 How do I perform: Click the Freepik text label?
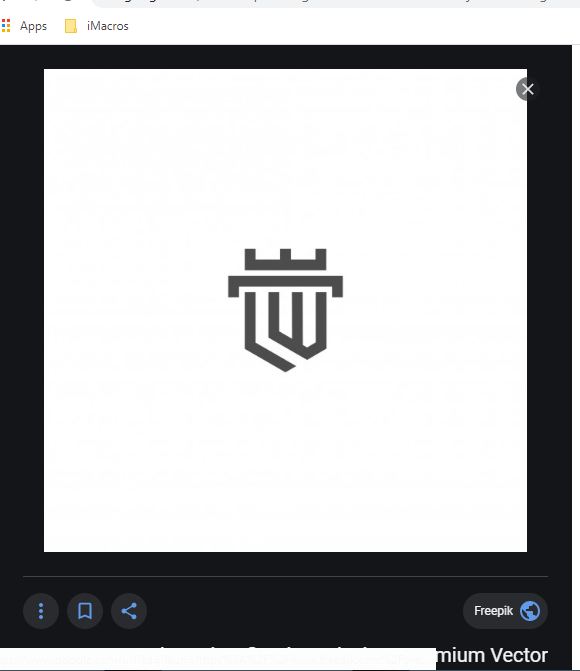pos(493,611)
